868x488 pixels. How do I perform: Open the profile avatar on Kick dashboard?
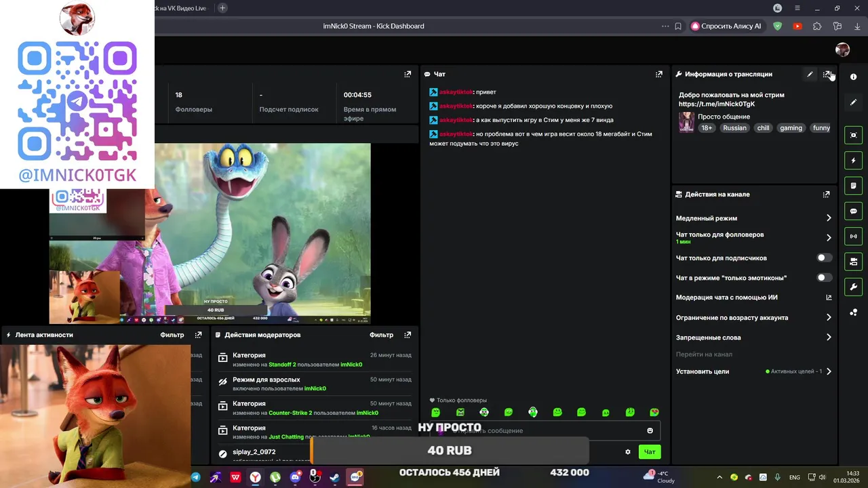click(x=842, y=49)
